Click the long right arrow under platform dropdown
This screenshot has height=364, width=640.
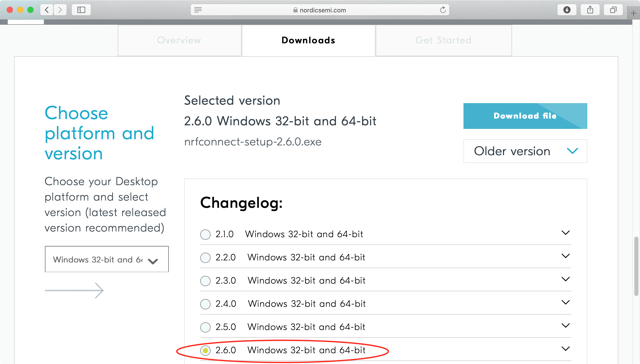(74, 291)
